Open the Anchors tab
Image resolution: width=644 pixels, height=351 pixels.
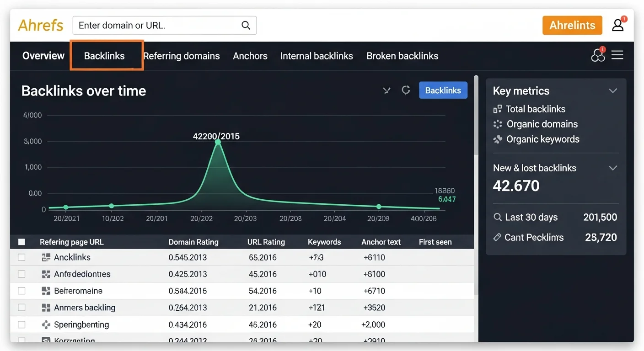[250, 55]
